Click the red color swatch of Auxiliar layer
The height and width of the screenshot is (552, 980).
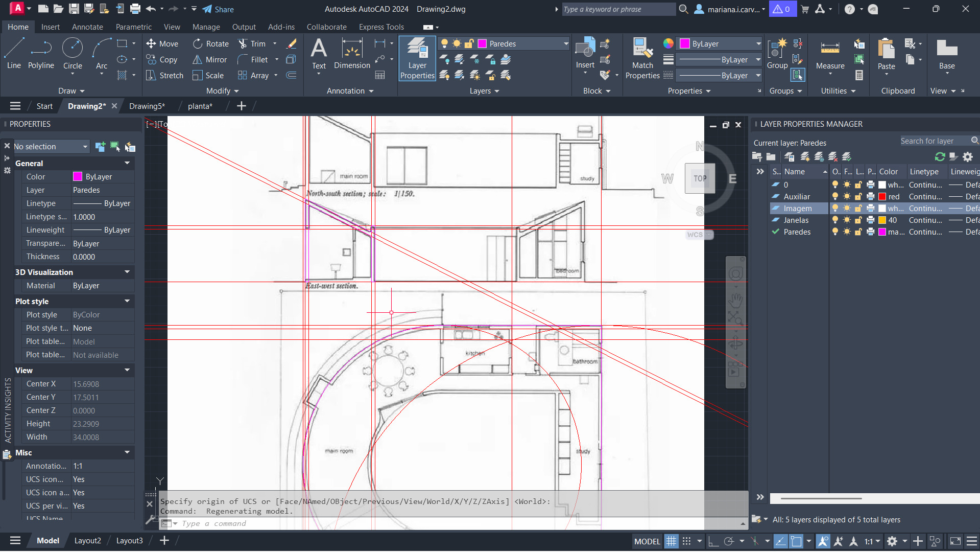point(882,197)
